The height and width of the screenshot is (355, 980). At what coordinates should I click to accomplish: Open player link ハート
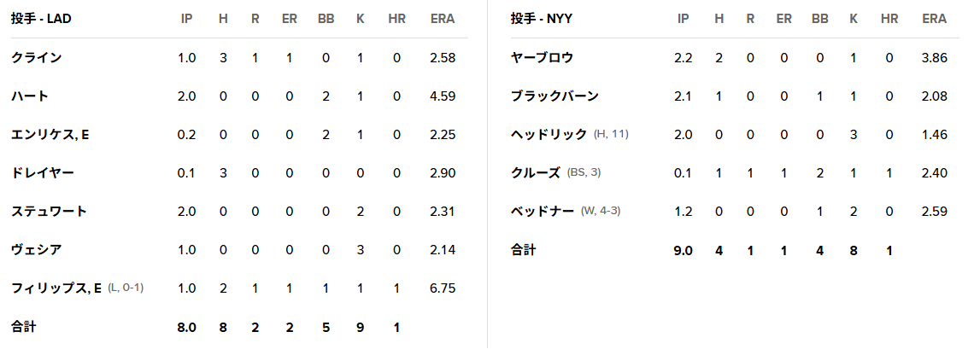click(x=29, y=96)
